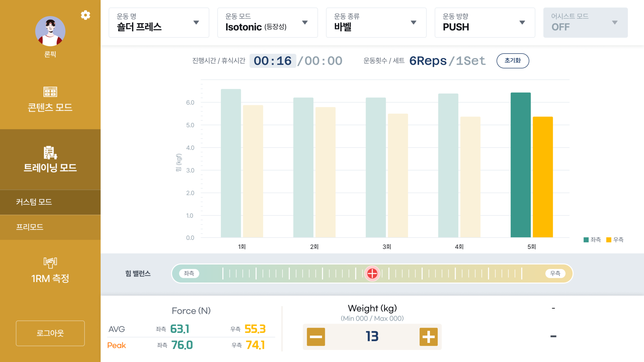
Task: Click the 초기화 reset button
Action: 513,61
